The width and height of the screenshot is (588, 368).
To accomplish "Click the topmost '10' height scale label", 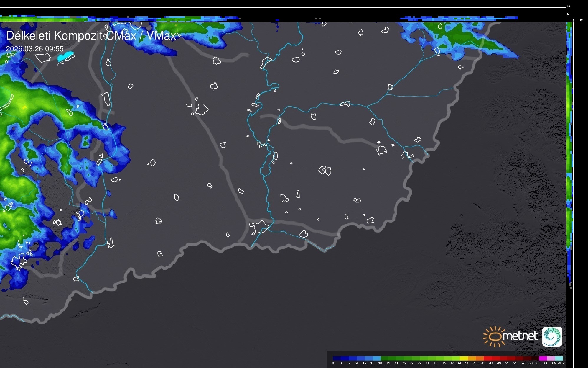I will 569,6.
